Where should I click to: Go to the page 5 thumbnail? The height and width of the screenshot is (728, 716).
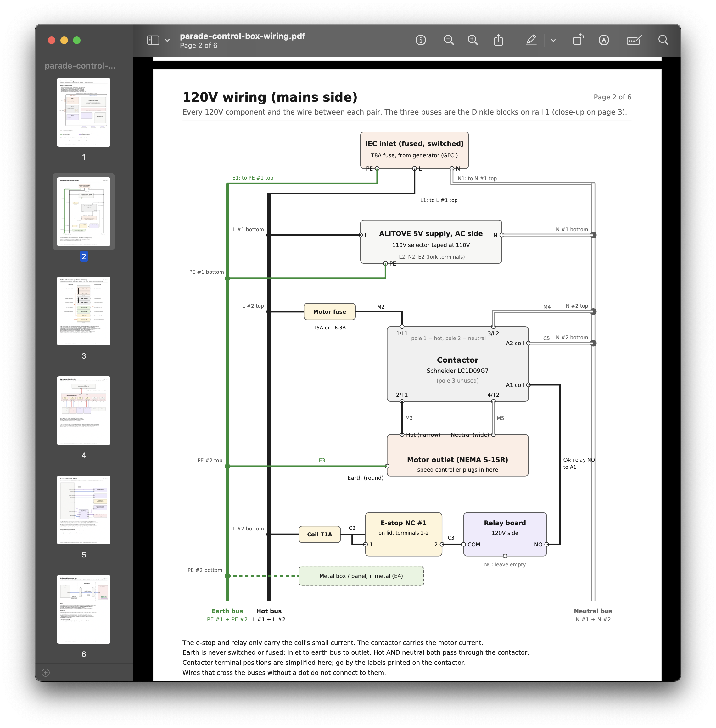tap(83, 510)
